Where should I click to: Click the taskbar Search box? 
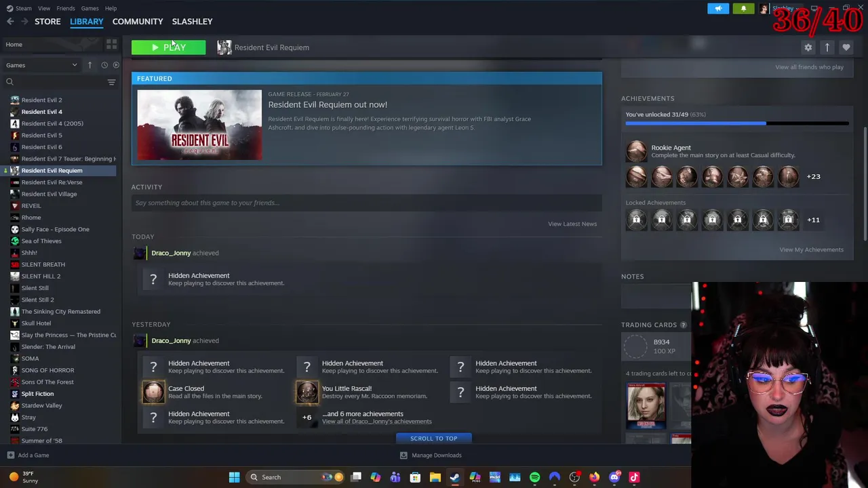click(x=295, y=477)
